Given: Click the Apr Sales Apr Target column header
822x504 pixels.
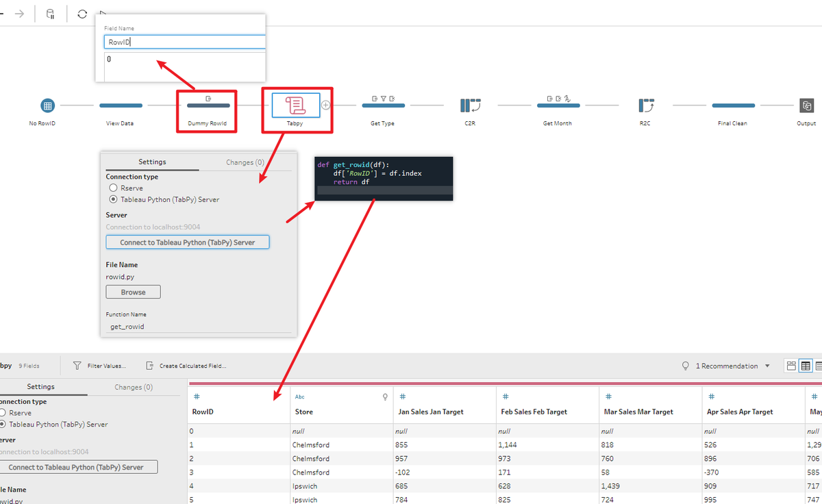Looking at the screenshot, I should point(752,405).
